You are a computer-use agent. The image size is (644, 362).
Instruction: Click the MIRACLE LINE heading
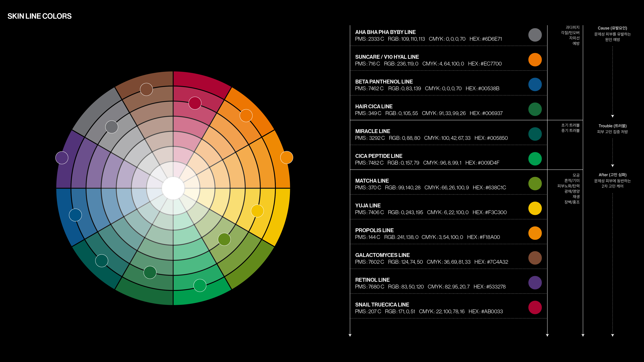pyautogui.click(x=373, y=131)
